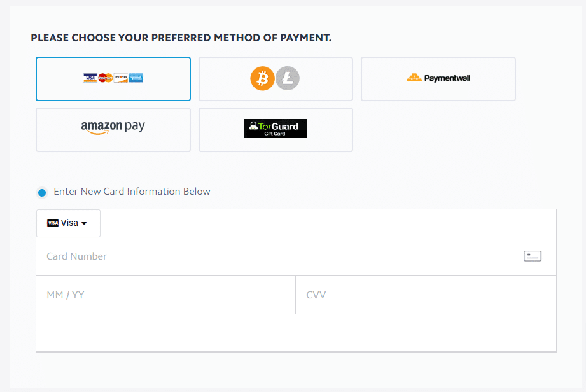
Task: Click the small Visa icon in card type selector
Action: coord(53,223)
